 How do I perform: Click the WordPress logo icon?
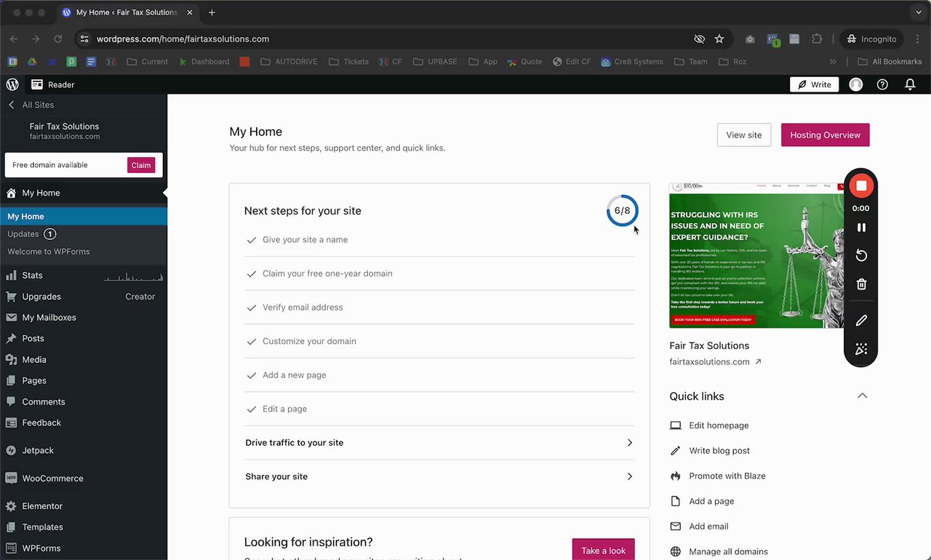pyautogui.click(x=12, y=84)
